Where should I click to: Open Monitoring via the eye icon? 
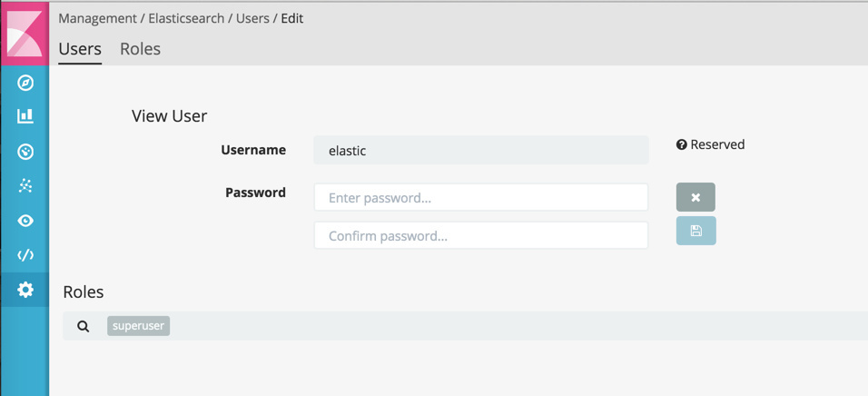pos(25,221)
